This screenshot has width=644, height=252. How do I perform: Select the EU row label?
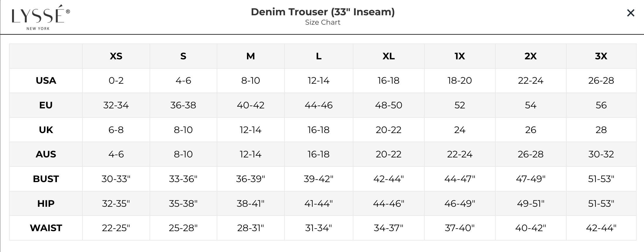point(46,105)
